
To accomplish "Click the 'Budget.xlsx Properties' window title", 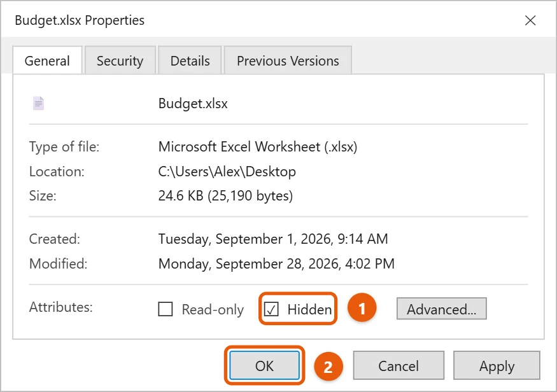I will [x=80, y=20].
